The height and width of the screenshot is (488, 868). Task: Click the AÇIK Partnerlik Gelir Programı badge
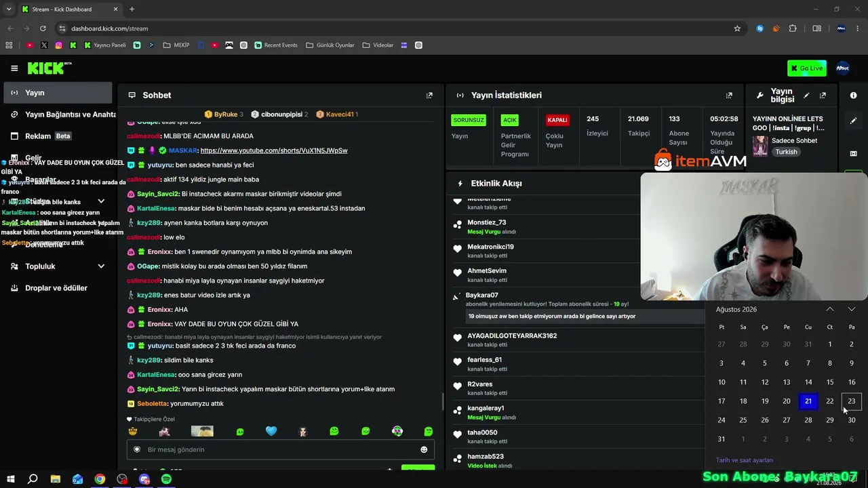509,120
